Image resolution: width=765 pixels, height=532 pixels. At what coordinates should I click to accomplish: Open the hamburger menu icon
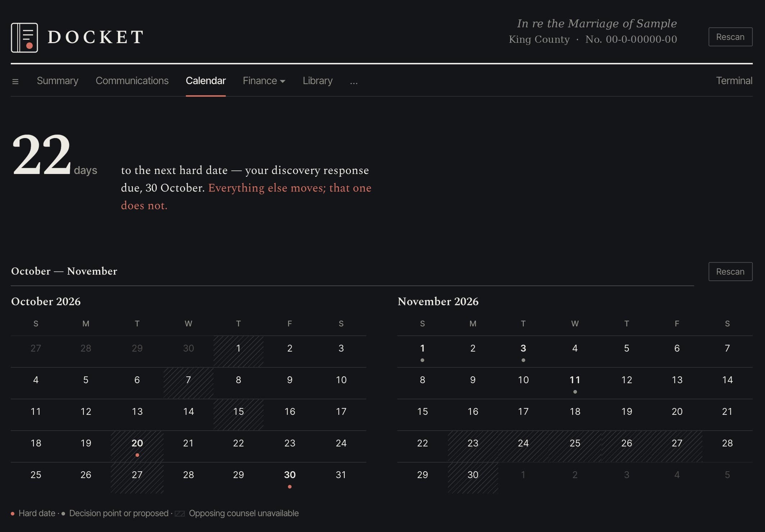[x=15, y=82]
